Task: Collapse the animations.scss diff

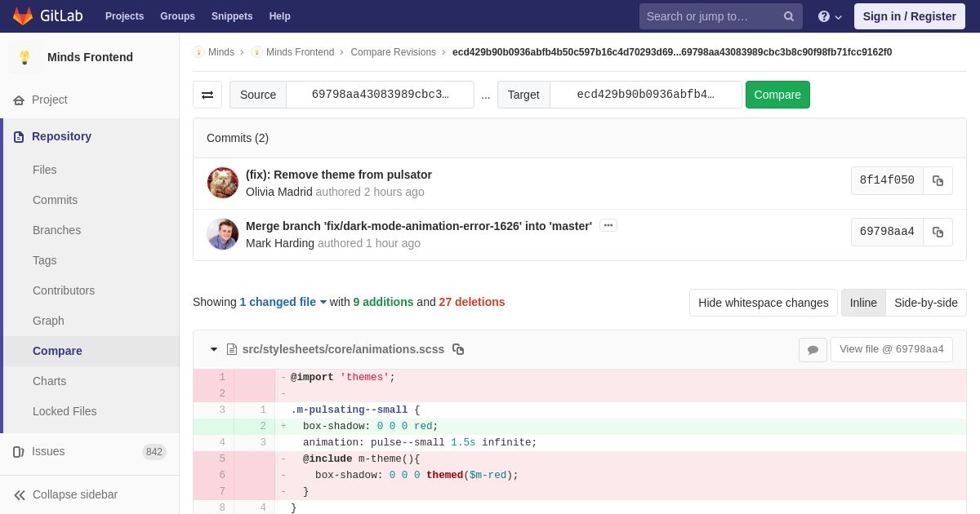Action: point(214,349)
